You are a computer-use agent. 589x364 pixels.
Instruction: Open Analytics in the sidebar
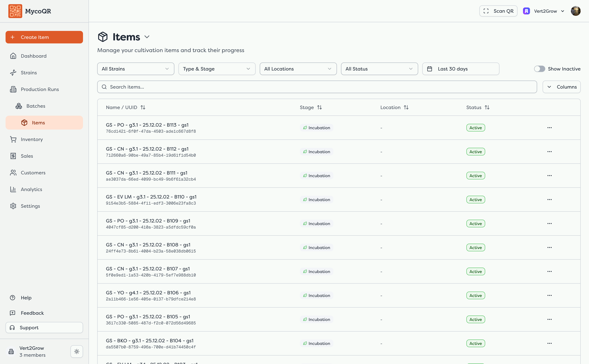[31, 189]
